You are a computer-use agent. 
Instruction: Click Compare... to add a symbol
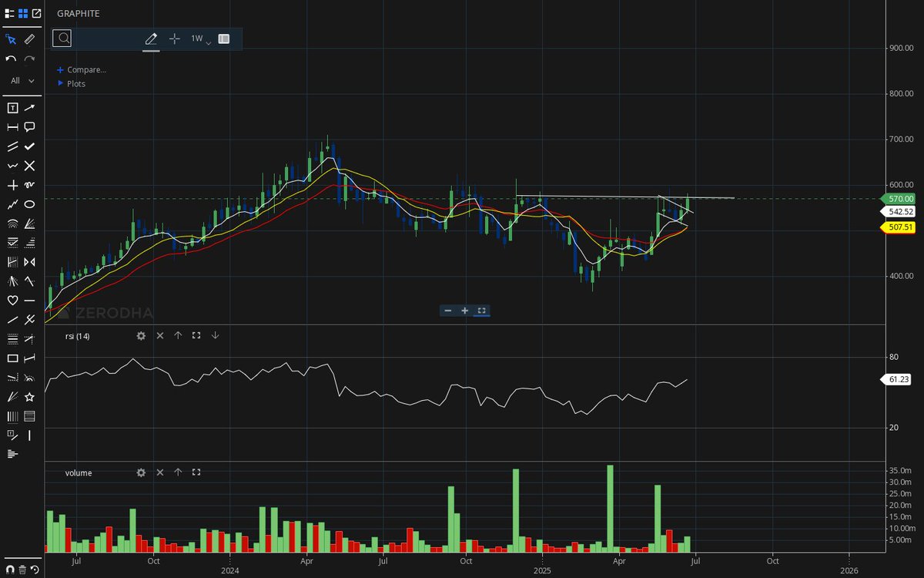pyautogui.click(x=82, y=69)
